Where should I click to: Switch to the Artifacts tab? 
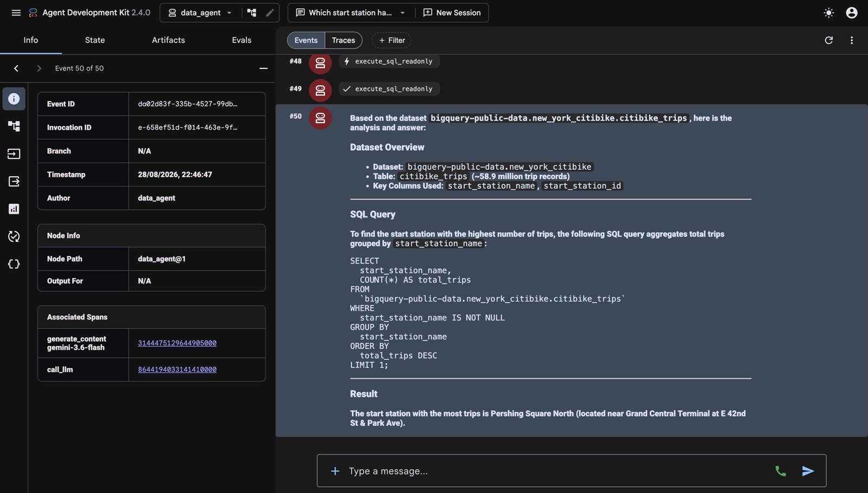(x=168, y=40)
